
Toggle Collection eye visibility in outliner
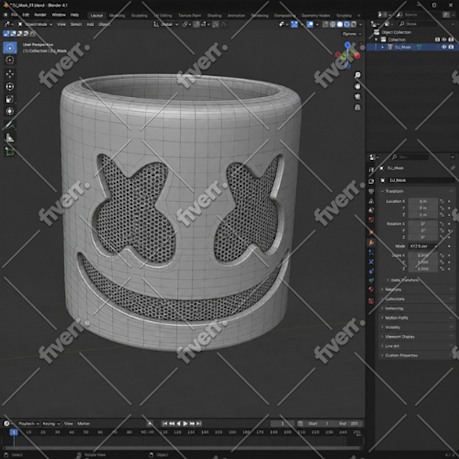click(444, 39)
